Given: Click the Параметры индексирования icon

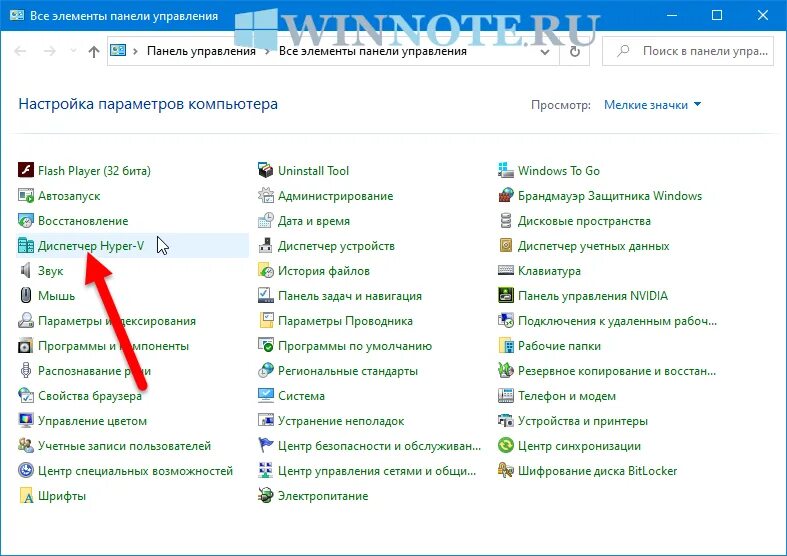Looking at the screenshot, I should tap(26, 320).
